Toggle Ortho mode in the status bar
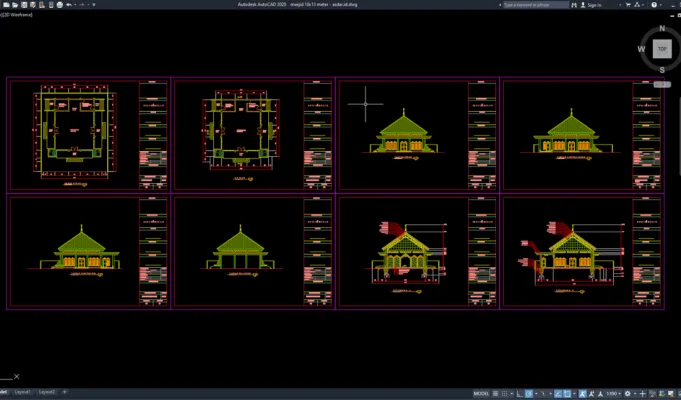The width and height of the screenshot is (681, 400). pyautogui.click(x=519, y=394)
